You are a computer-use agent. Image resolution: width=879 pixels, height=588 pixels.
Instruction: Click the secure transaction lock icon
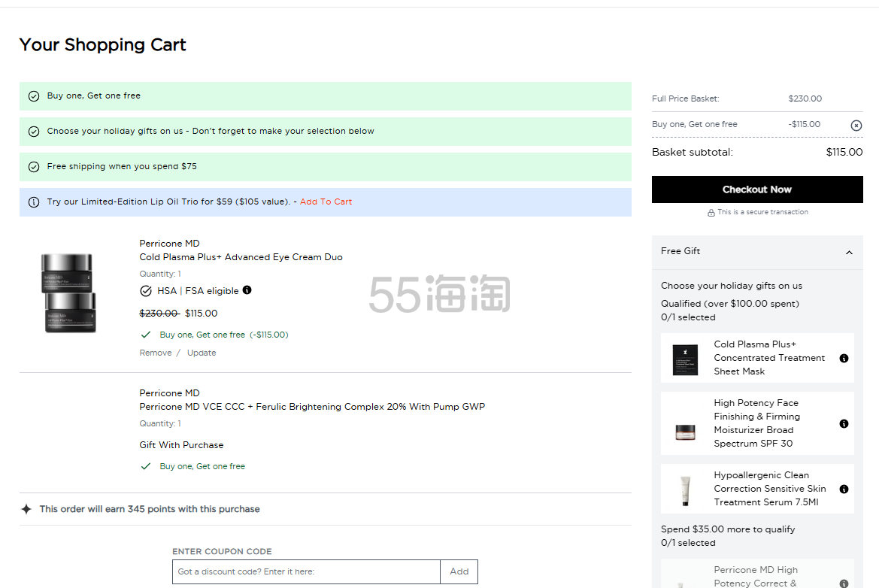click(x=711, y=213)
